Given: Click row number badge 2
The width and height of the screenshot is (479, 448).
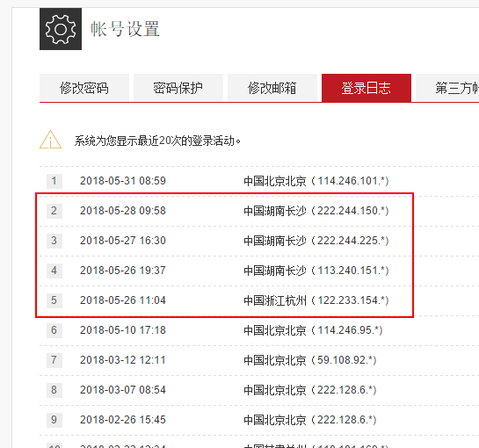Looking at the screenshot, I should click(54, 211).
